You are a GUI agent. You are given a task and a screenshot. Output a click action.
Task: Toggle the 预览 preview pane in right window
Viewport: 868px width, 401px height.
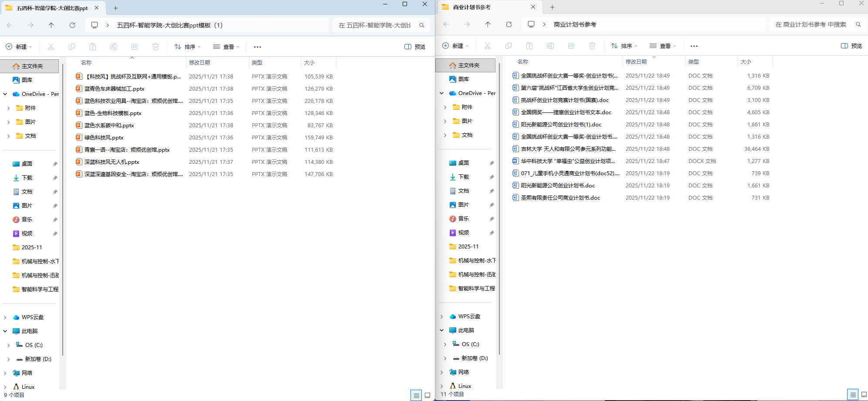[851, 46]
